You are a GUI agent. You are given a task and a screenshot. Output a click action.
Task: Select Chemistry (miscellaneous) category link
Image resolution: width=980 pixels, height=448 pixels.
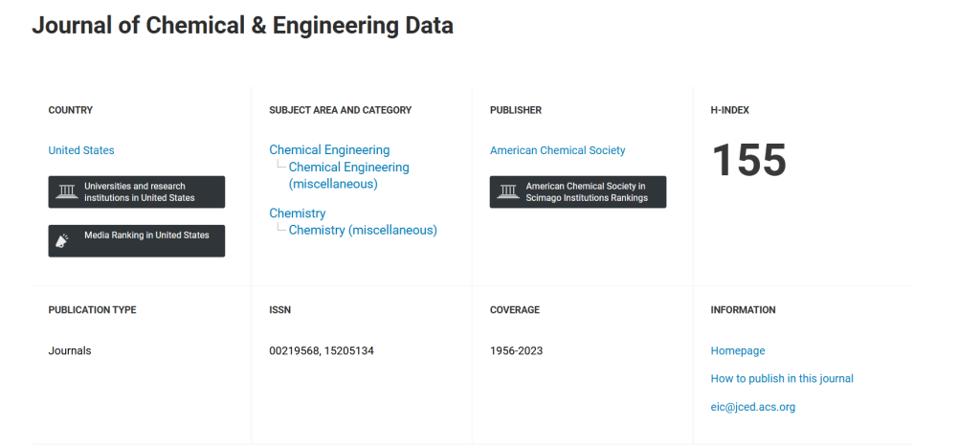pyautogui.click(x=363, y=230)
